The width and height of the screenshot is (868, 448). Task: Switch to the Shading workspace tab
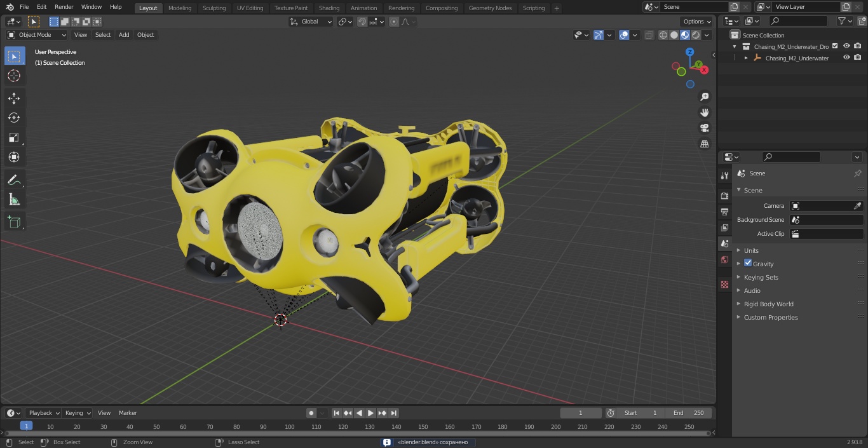[x=329, y=8]
